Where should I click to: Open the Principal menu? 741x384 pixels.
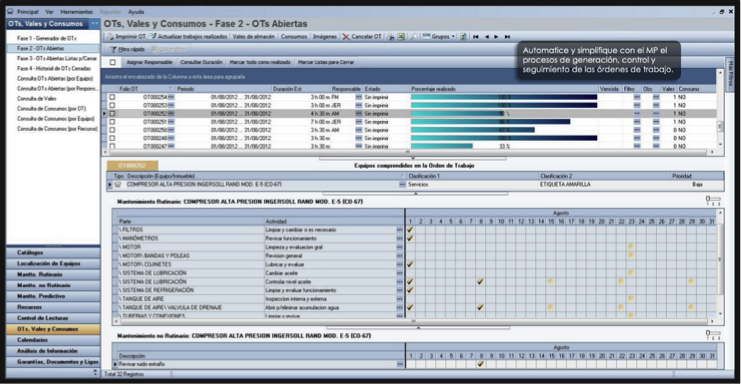click(x=27, y=11)
